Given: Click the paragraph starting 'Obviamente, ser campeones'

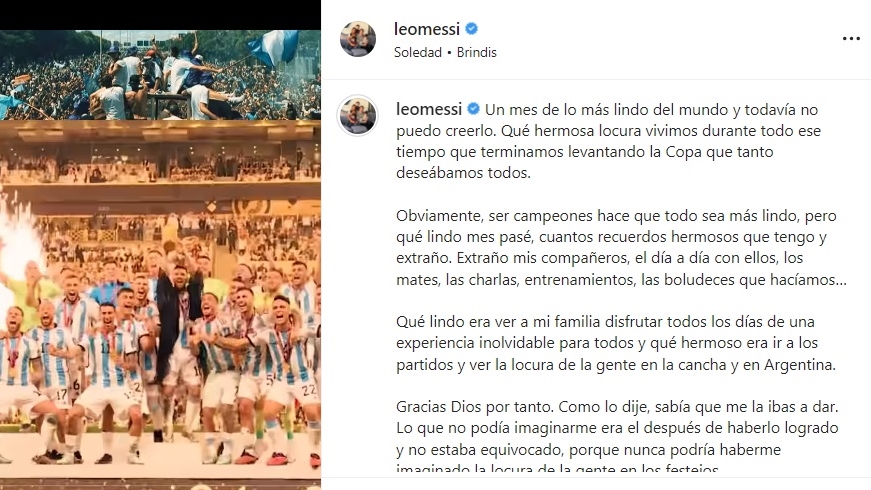Looking at the screenshot, I should click(621, 247).
